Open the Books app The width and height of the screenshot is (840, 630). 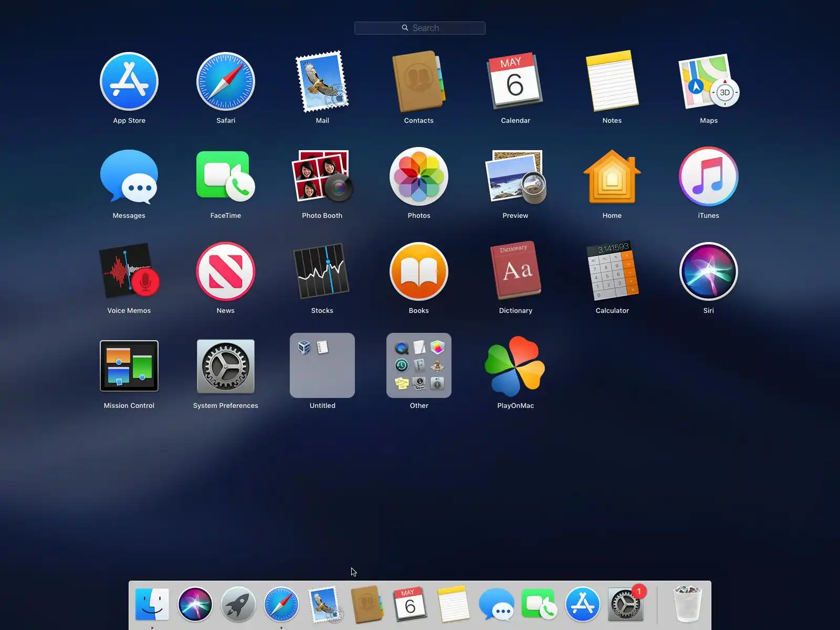[x=419, y=271]
